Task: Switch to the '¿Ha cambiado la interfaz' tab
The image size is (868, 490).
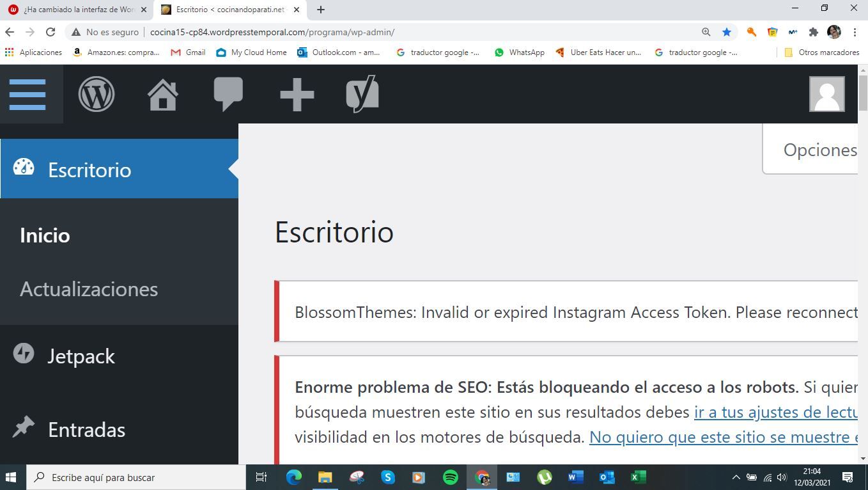Action: click(77, 10)
